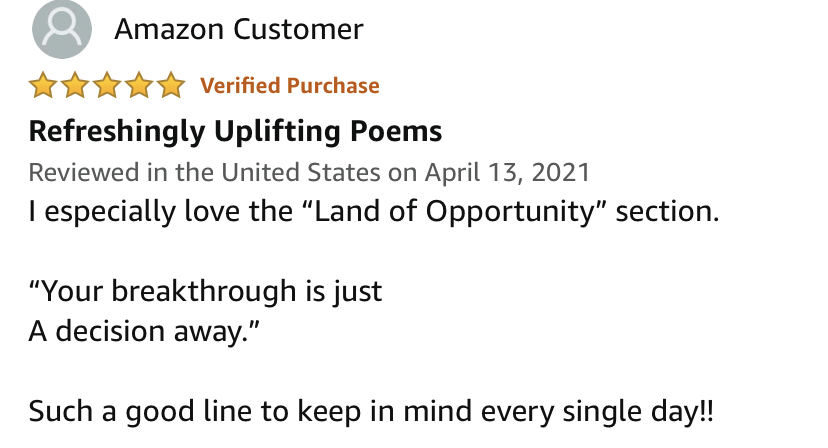Viewport: 828px width, 448px height.
Task: Click the Verified Purchase label
Action: [x=289, y=86]
